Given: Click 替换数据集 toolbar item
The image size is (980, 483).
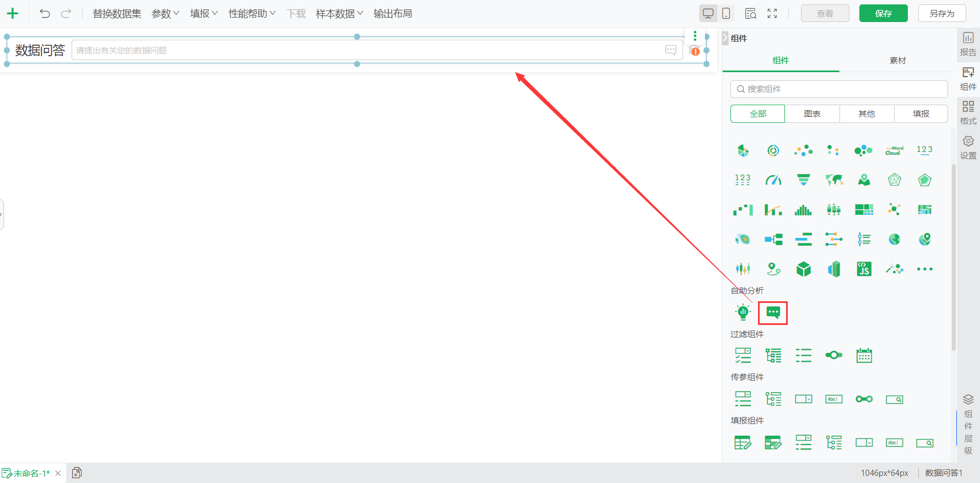Looking at the screenshot, I should click(x=117, y=14).
